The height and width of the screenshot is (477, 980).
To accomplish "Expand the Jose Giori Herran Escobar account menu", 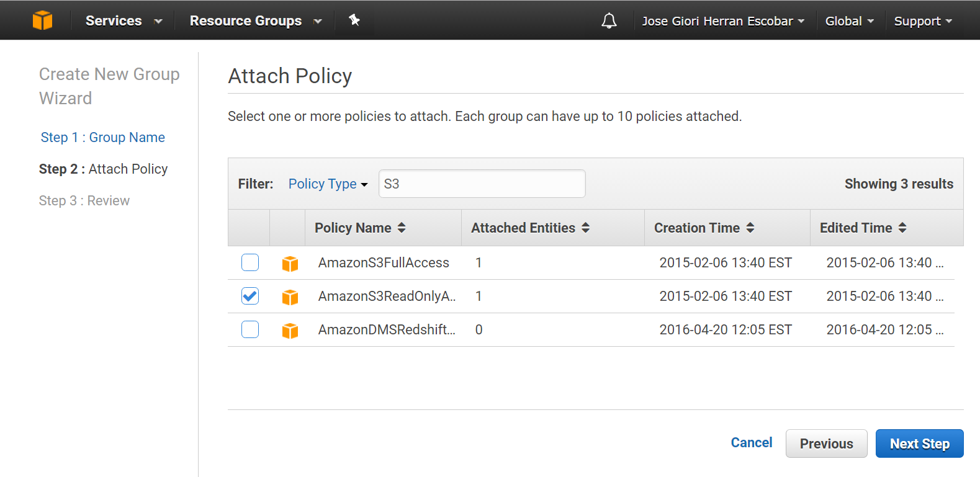I will 723,21.
